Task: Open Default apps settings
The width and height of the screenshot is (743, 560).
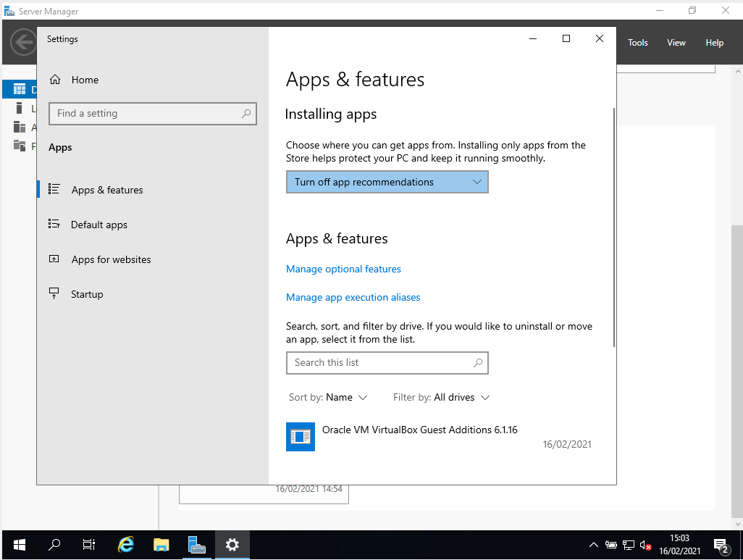Action: [101, 225]
